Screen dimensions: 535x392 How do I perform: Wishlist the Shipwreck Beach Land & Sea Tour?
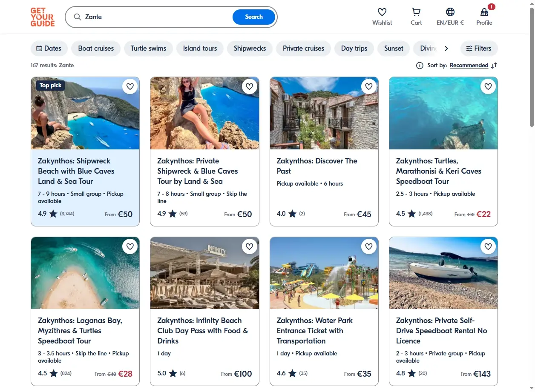point(130,86)
